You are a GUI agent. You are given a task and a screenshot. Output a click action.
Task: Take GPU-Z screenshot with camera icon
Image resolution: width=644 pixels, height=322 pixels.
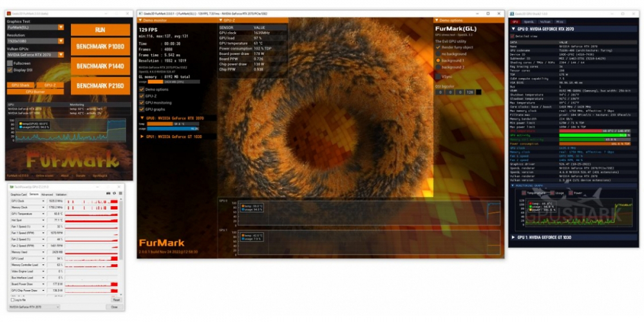tap(108, 193)
